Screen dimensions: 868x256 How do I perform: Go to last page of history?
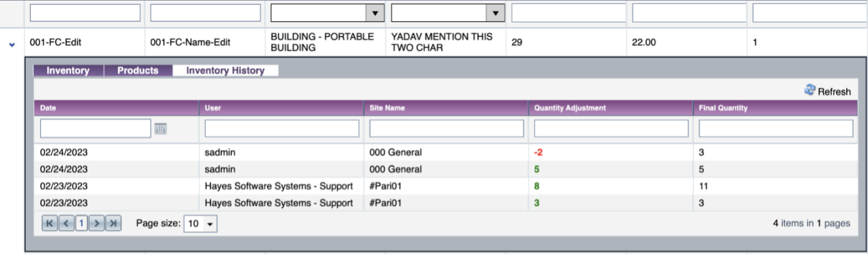(x=113, y=224)
